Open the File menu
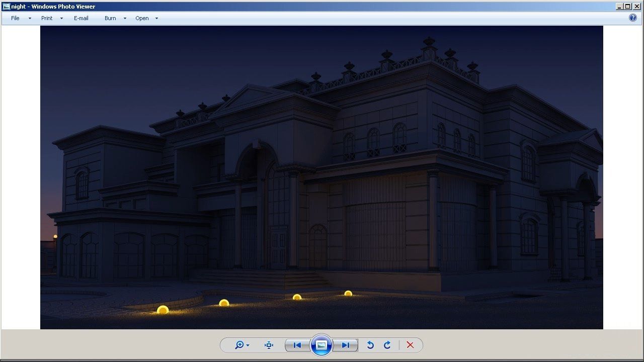Image resolution: width=644 pixels, height=362 pixels. point(16,18)
